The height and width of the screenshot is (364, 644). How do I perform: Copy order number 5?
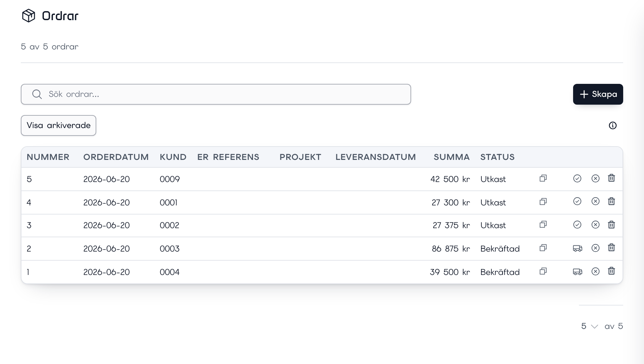tap(543, 178)
